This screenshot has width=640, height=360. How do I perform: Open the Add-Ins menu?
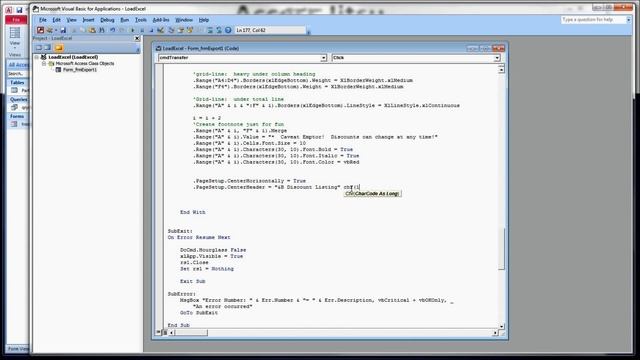coord(161,20)
